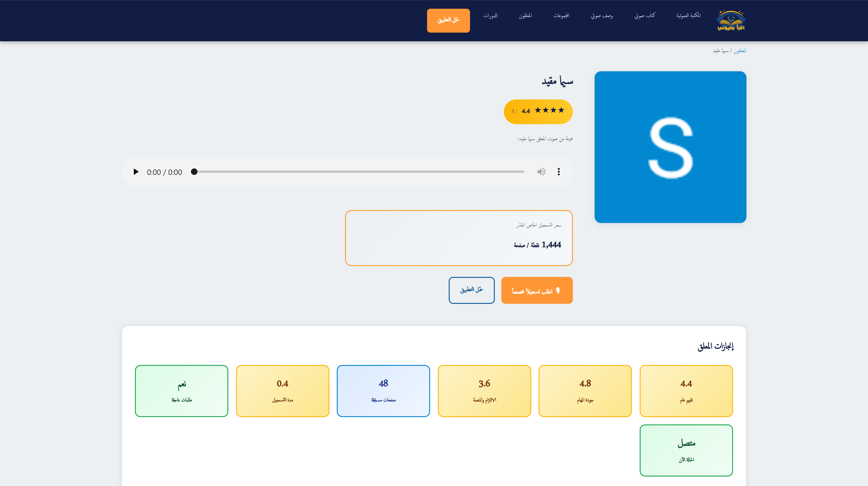
Task: Click the 4.4 / 5 star rating badge
Action: pos(538,111)
